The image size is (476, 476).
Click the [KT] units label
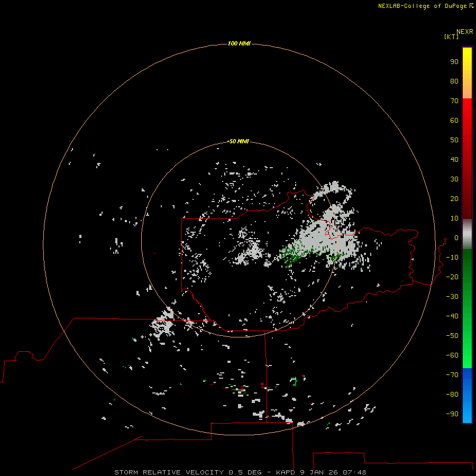point(452,36)
